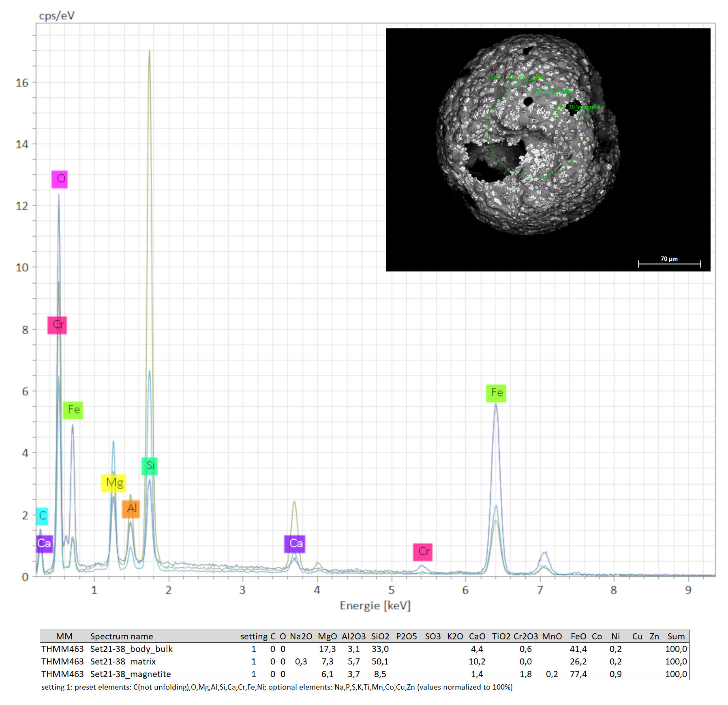Select the green Si peak label

150,466
